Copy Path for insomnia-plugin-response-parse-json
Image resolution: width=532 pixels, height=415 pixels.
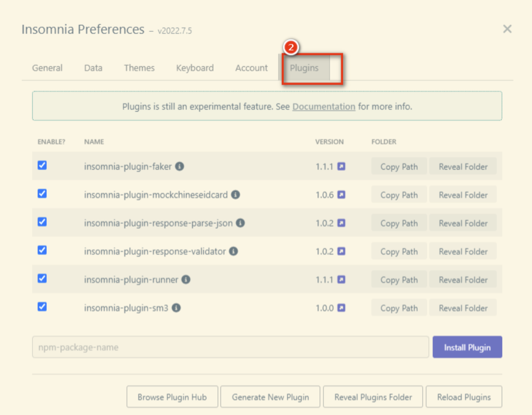399,223
